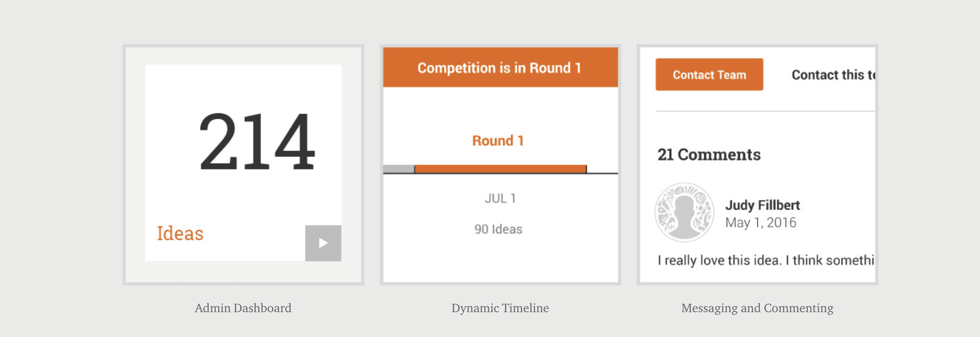
Task: Select the Round 1 label on the timeline
Action: (498, 140)
